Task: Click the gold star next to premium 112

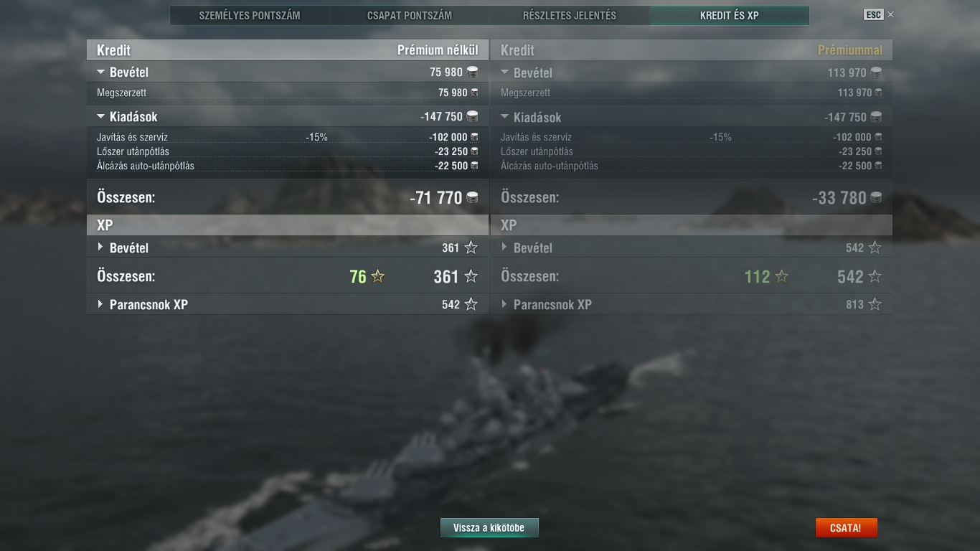Action: click(781, 276)
